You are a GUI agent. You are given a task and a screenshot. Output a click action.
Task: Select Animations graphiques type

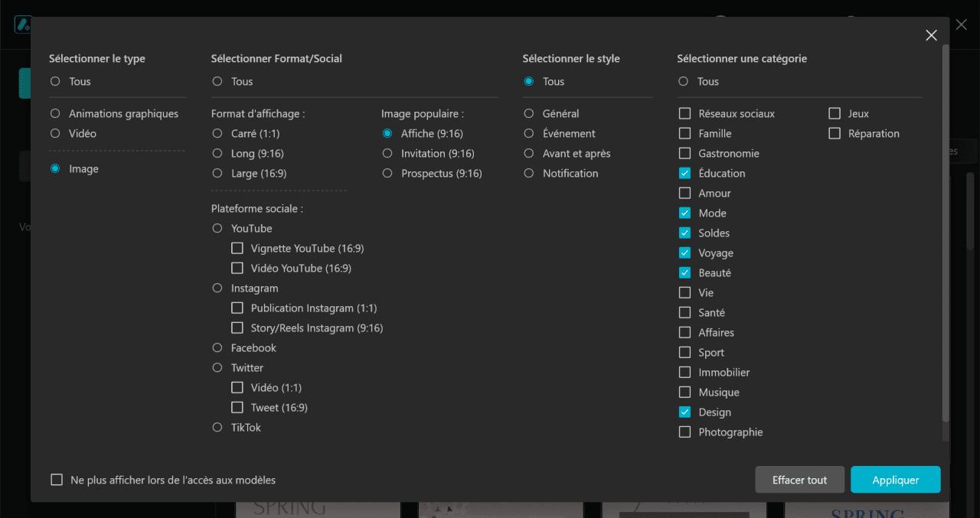[x=55, y=114]
